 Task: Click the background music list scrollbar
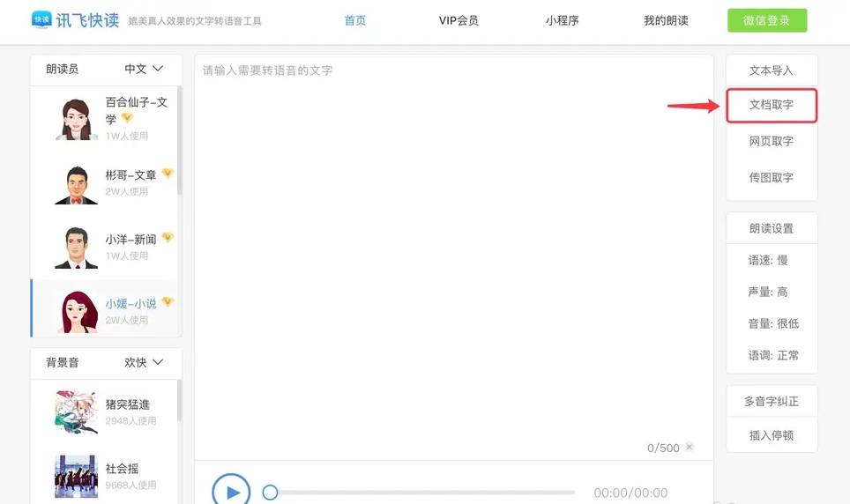pyautogui.click(x=179, y=401)
